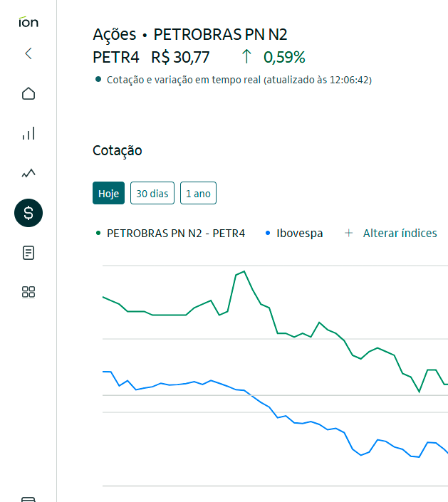Switch chart to 1 ano
Image resolution: width=448 pixels, height=502 pixels.
(198, 193)
